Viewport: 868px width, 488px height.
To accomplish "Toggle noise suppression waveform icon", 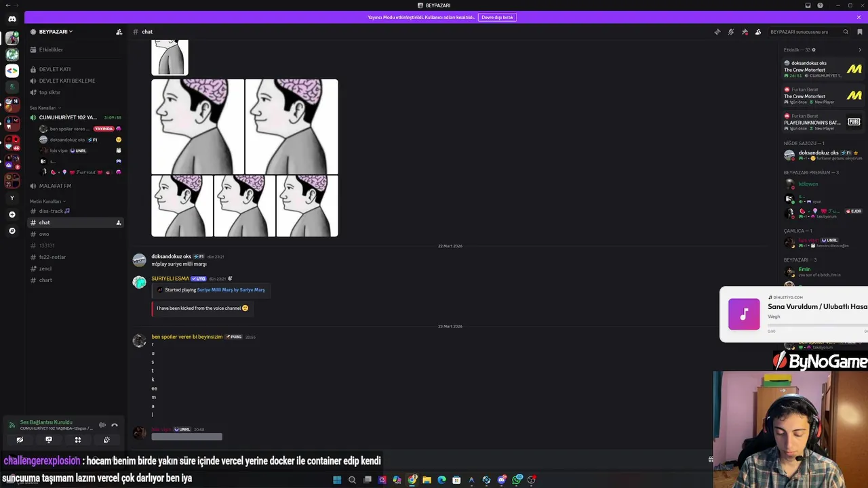I will (x=102, y=425).
